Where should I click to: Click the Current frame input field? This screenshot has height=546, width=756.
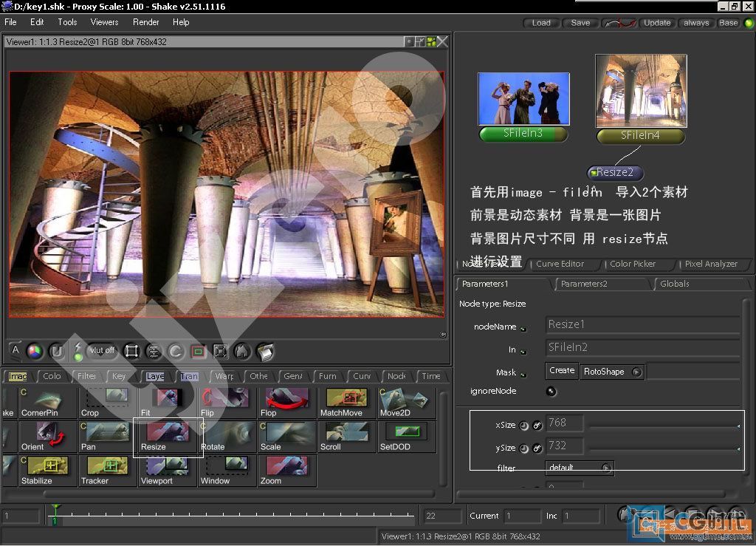522,516
